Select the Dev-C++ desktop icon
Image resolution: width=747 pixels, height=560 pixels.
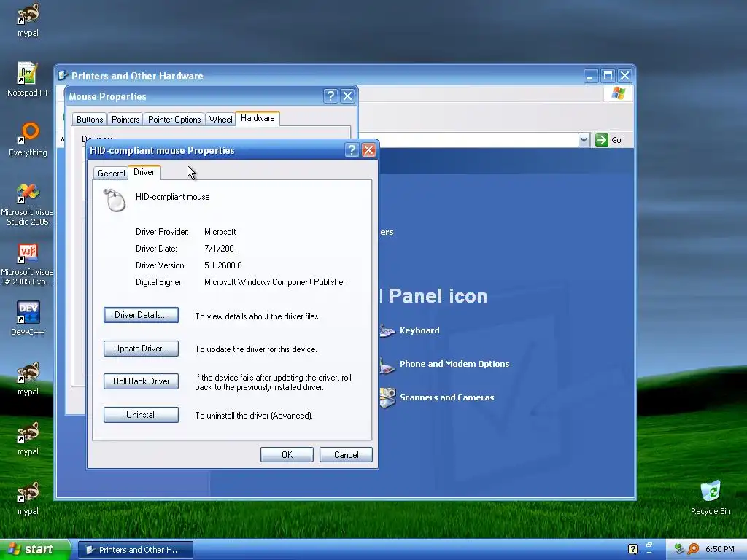coord(28,318)
